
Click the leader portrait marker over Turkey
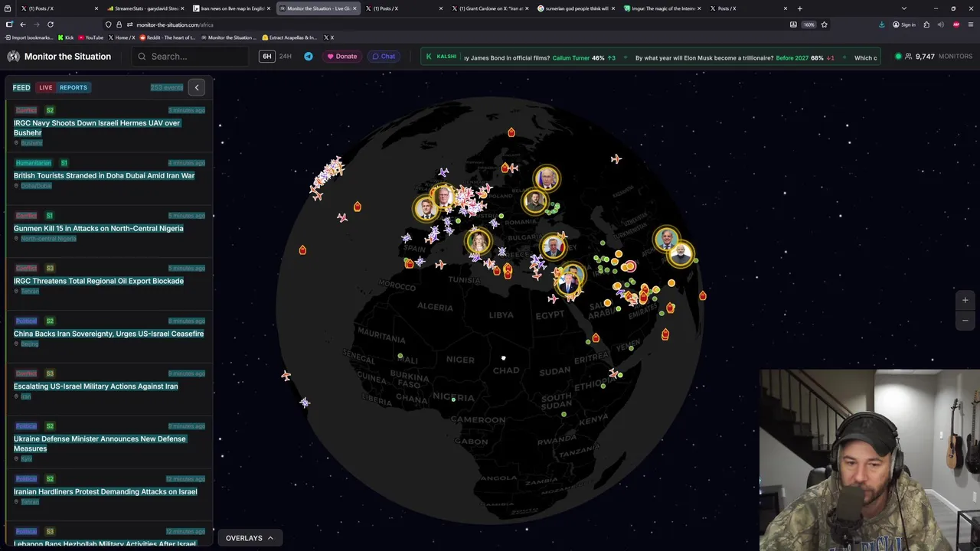pyautogui.click(x=553, y=246)
